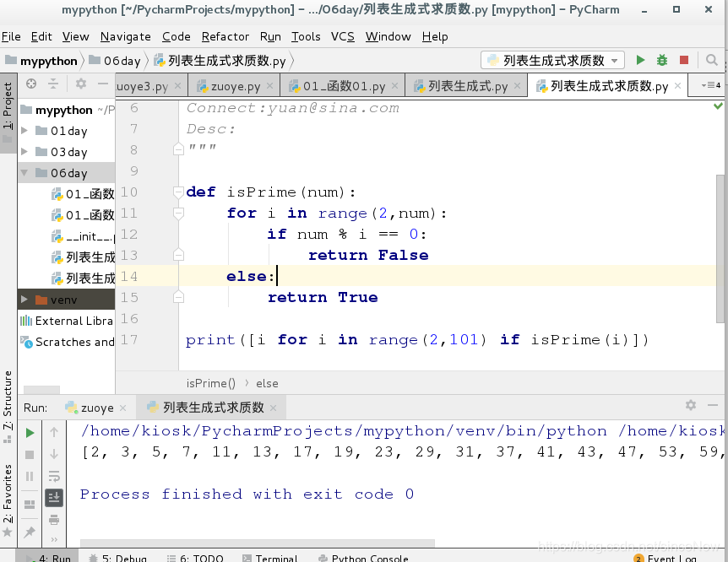This screenshot has width=728, height=562.
Task: Select __init__ file in project tree
Action: 84,236
